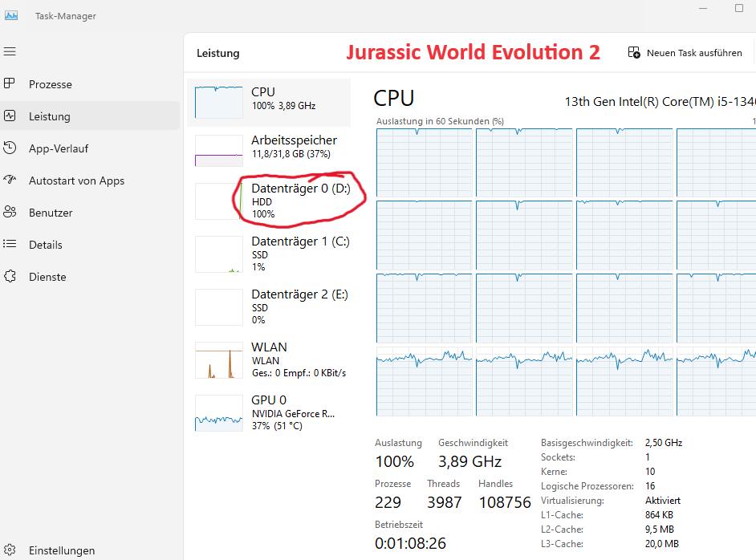Open the Benutzer page
This screenshot has width=756, height=560.
[90, 212]
